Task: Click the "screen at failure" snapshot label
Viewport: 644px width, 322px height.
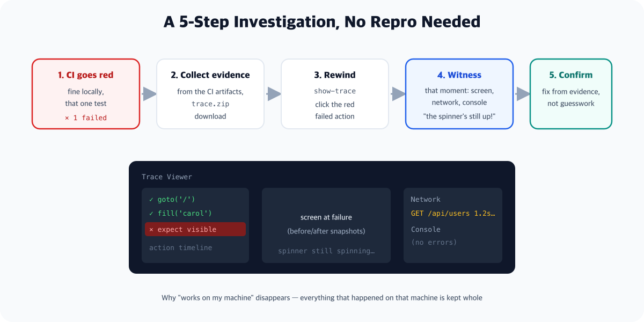Action: coord(326,217)
